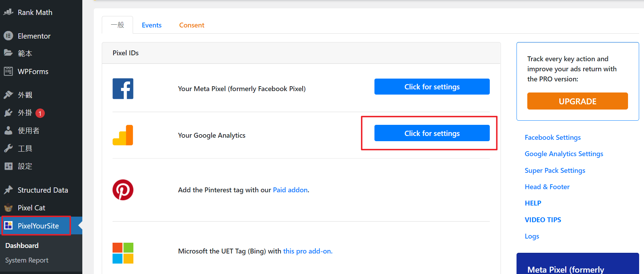This screenshot has width=644, height=274.
Task: Follow the Bing this pro add-on link
Action: [308, 251]
